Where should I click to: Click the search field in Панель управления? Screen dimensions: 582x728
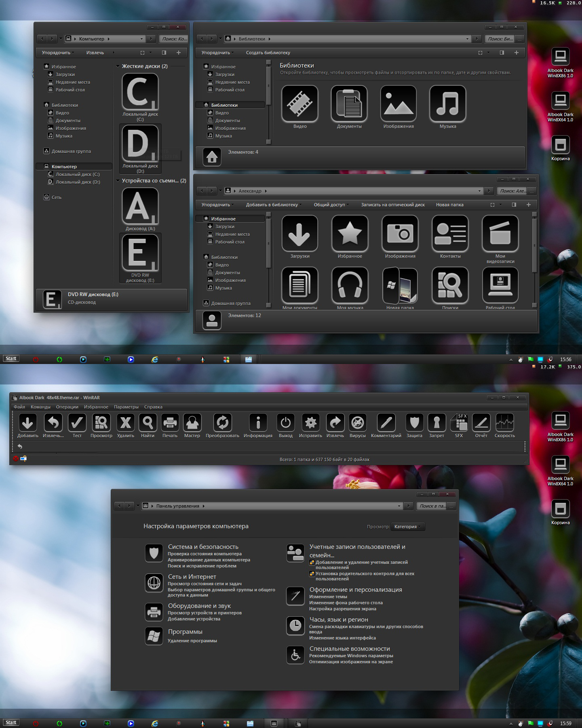[x=432, y=506]
